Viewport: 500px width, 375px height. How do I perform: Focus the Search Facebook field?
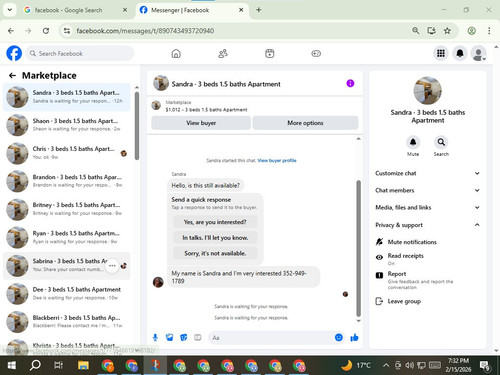80,53
